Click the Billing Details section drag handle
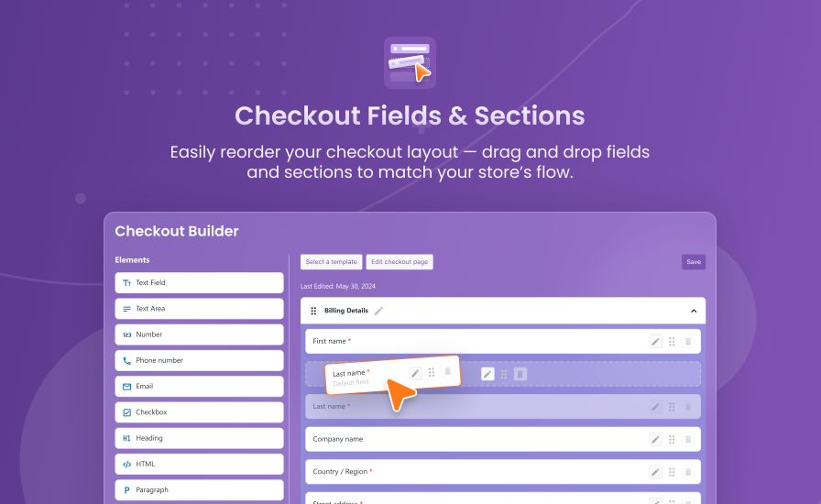The image size is (821, 504). coord(313,311)
